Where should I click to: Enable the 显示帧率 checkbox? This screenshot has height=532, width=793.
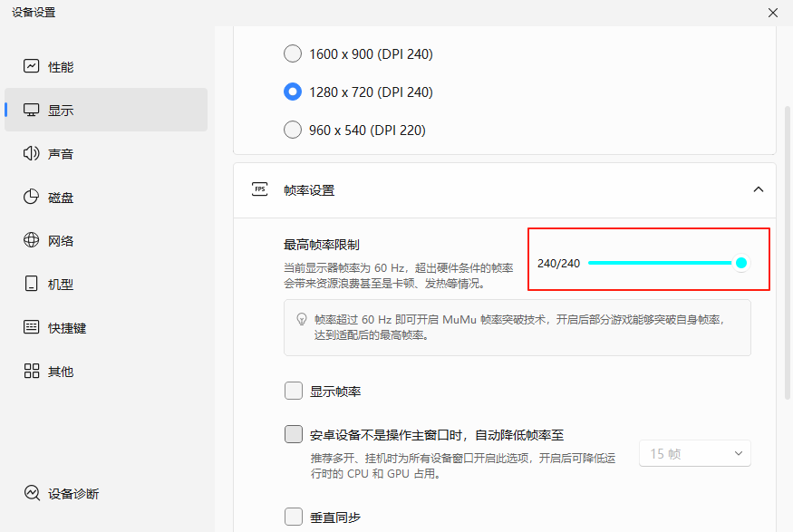click(294, 391)
